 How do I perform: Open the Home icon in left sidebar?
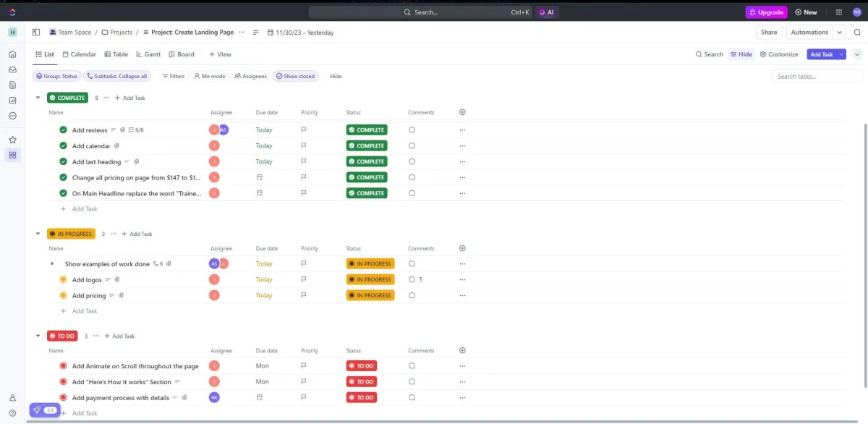[12, 54]
